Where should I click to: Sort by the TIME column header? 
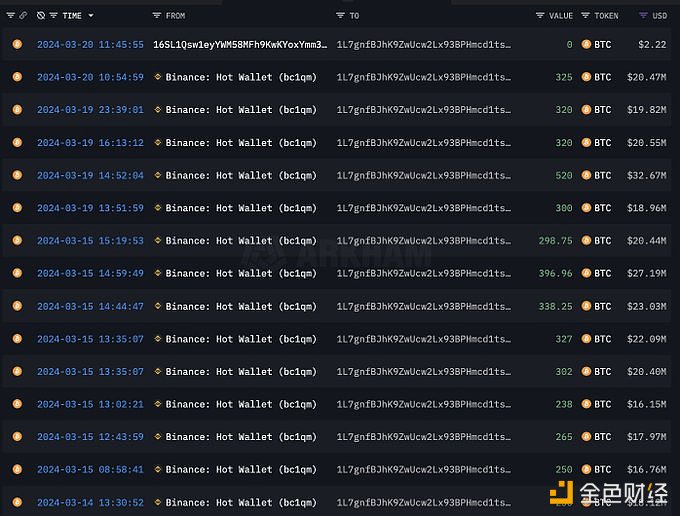[x=72, y=16]
